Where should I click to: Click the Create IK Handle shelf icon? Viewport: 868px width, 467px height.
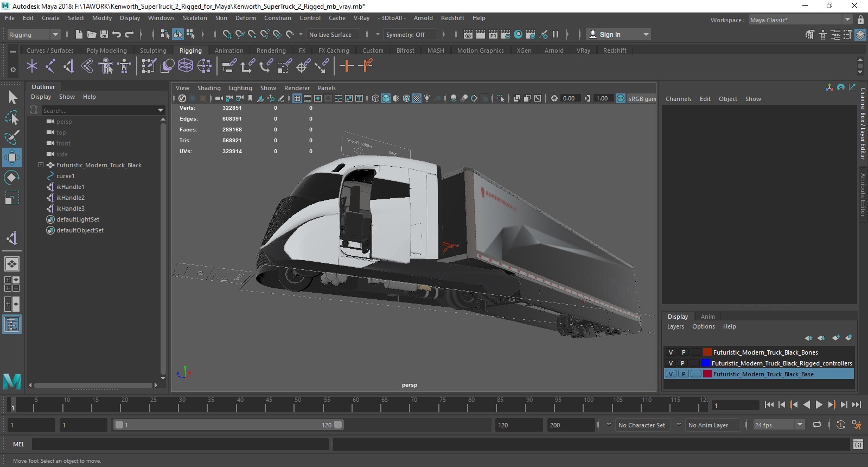(69, 66)
